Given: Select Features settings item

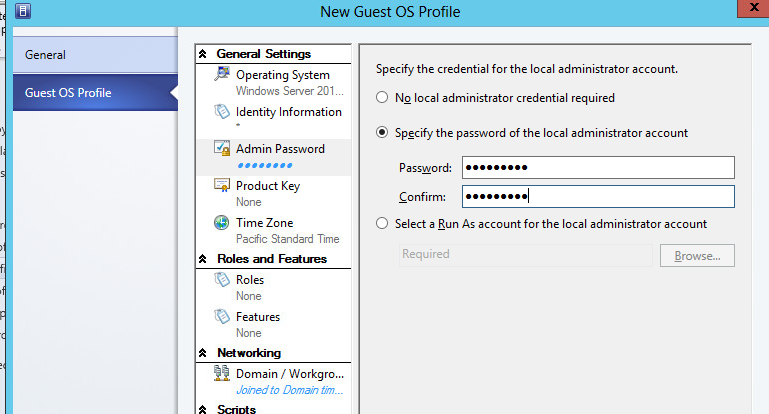Looking at the screenshot, I should pyautogui.click(x=274, y=324).
